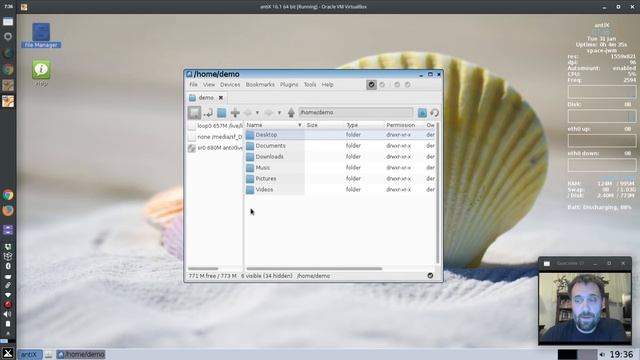
Task: Open the Bookmarks menu
Action: [260, 84]
